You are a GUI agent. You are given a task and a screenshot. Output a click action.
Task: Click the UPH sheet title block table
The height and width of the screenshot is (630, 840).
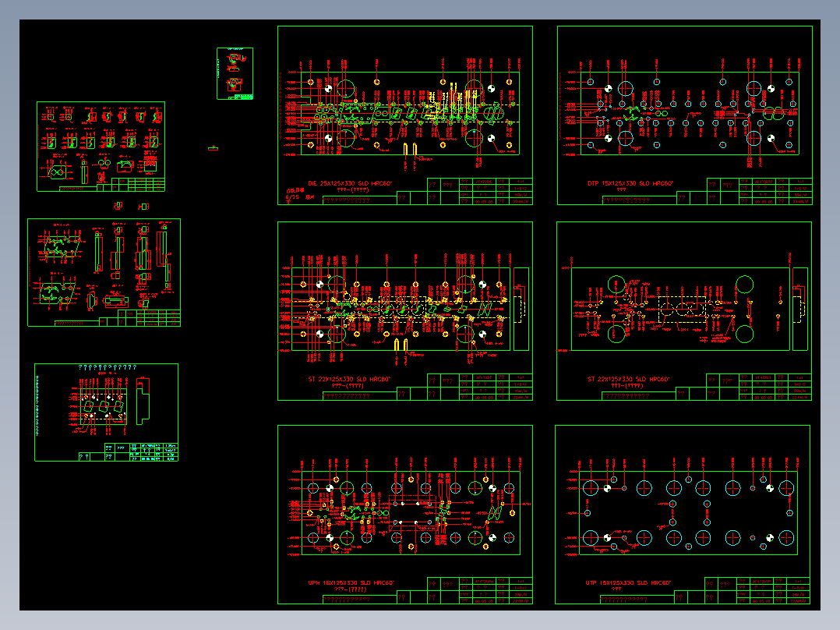click(480, 591)
